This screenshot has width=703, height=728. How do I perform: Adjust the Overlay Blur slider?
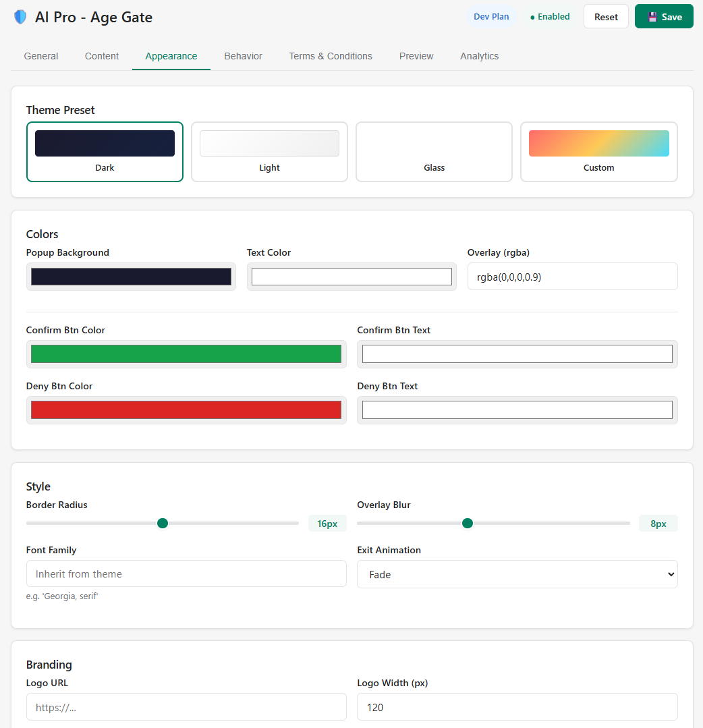point(468,523)
